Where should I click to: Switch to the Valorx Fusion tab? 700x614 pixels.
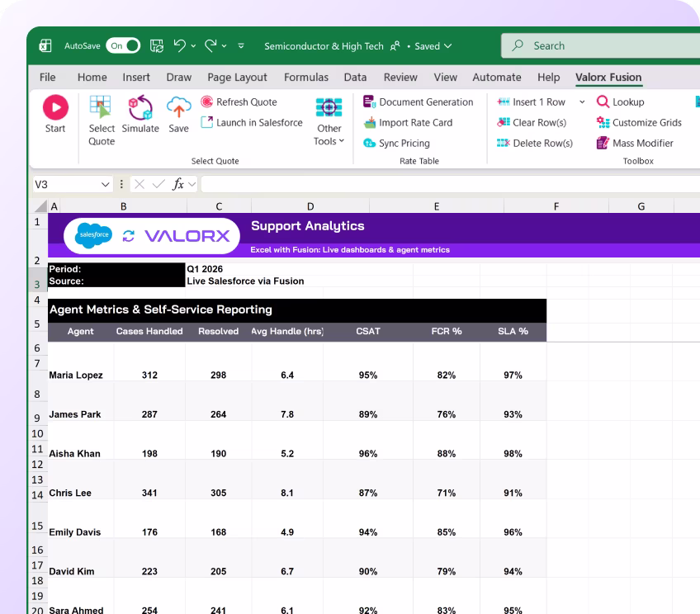[x=608, y=78]
